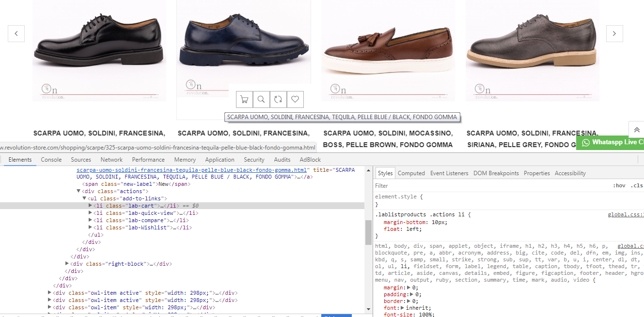Image resolution: width=644 pixels, height=317 pixels.
Task: Click the Filter field in Styles pane
Action: (x=489, y=186)
